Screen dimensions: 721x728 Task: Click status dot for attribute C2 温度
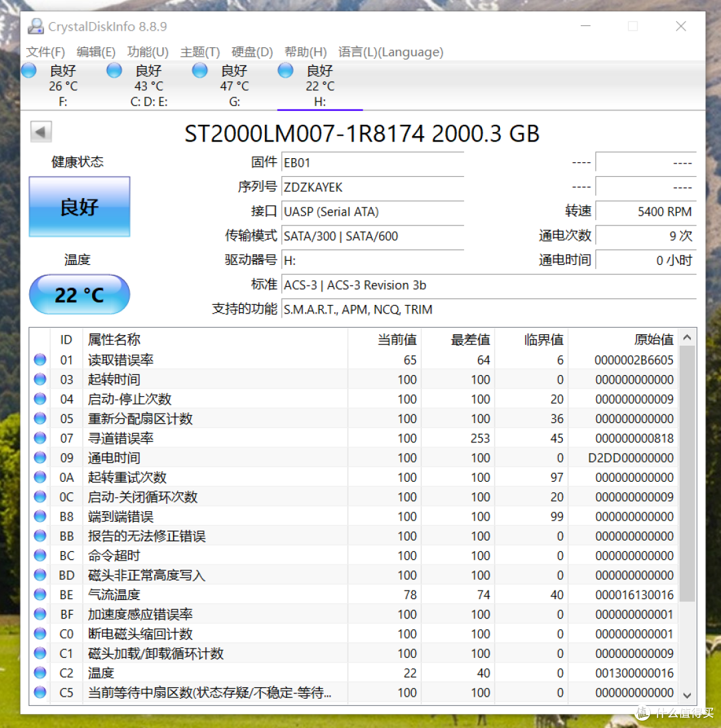click(40, 673)
